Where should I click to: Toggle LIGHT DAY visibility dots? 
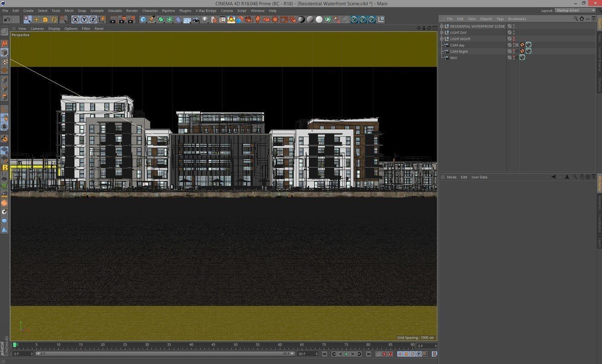pos(514,33)
